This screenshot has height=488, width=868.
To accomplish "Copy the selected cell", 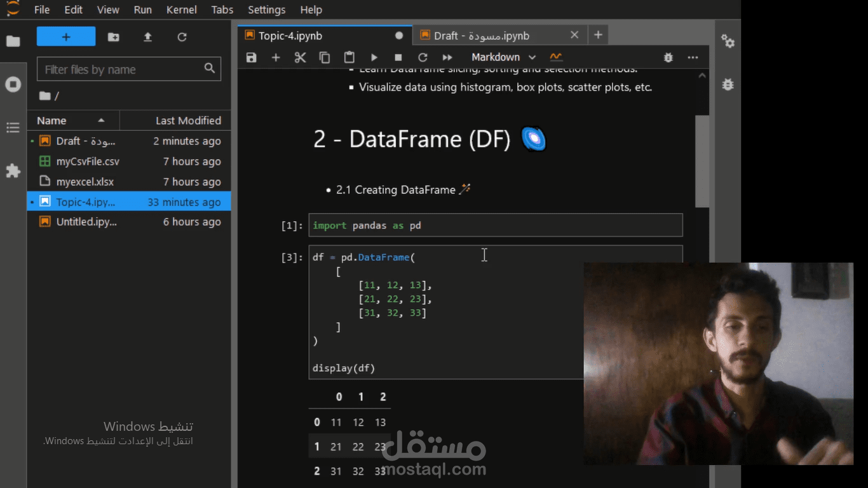I will click(325, 57).
